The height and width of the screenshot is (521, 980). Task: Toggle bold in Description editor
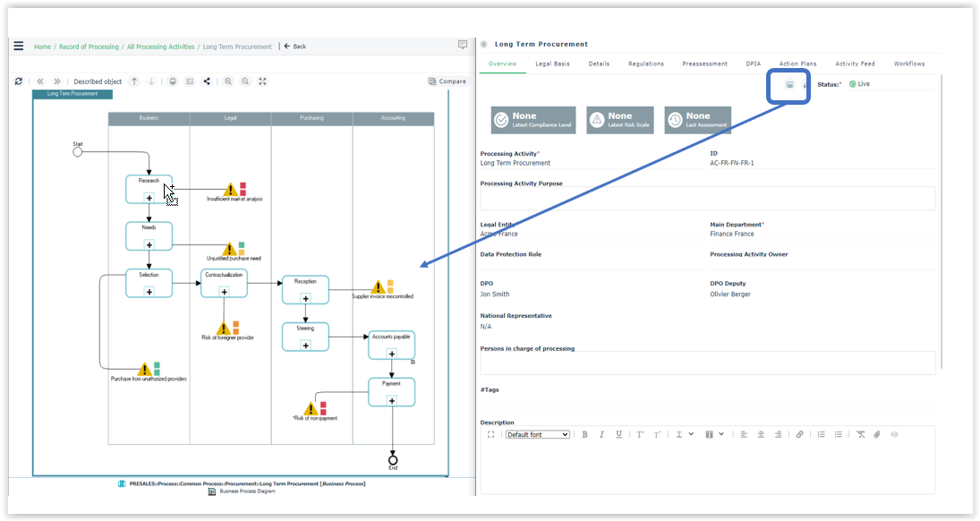pos(584,434)
